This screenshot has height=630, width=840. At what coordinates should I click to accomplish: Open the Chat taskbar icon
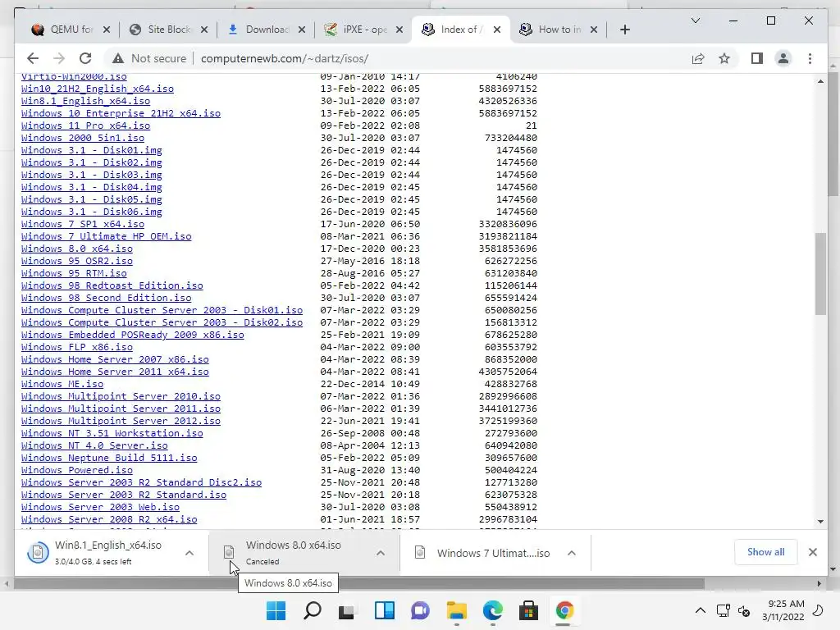coord(421,610)
